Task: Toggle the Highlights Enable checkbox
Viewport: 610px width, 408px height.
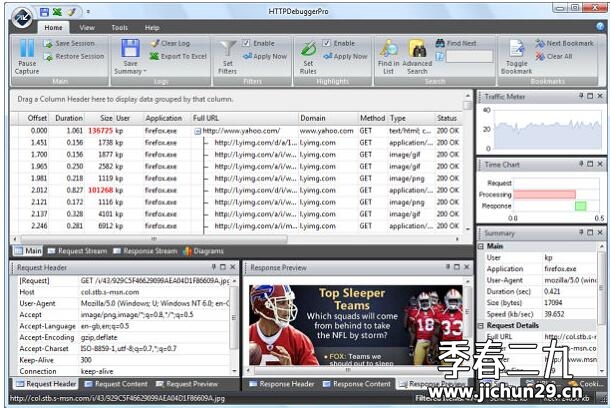Action: tap(327, 43)
